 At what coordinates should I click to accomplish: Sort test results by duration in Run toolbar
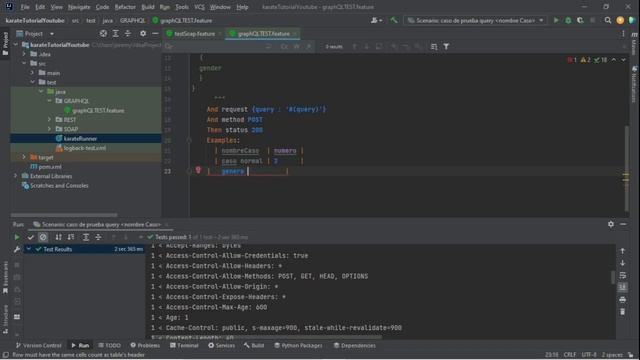pyautogui.click(x=71, y=237)
